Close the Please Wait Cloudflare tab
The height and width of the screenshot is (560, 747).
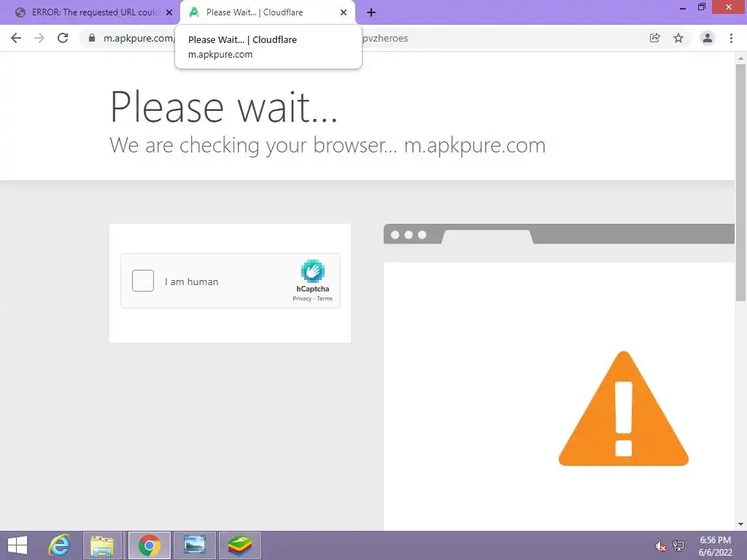tap(344, 12)
